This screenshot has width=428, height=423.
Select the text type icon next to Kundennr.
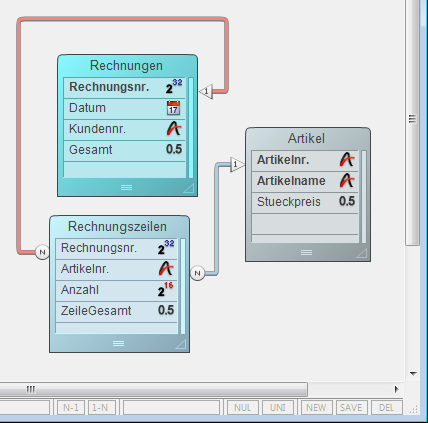tap(174, 129)
